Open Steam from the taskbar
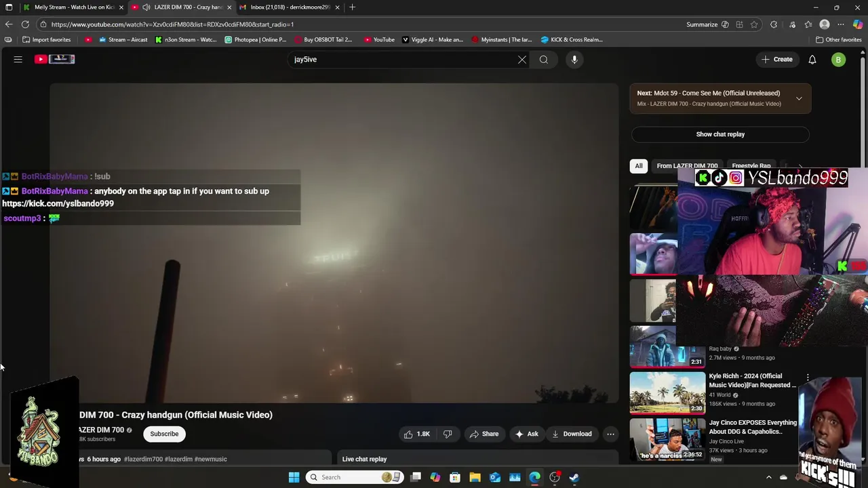 pyautogui.click(x=574, y=477)
